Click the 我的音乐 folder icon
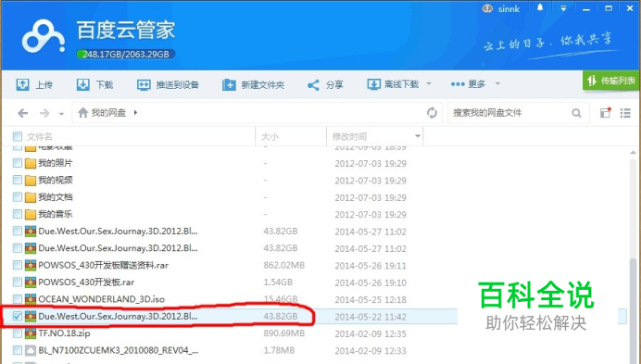This screenshot has width=641, height=364. coord(31,214)
